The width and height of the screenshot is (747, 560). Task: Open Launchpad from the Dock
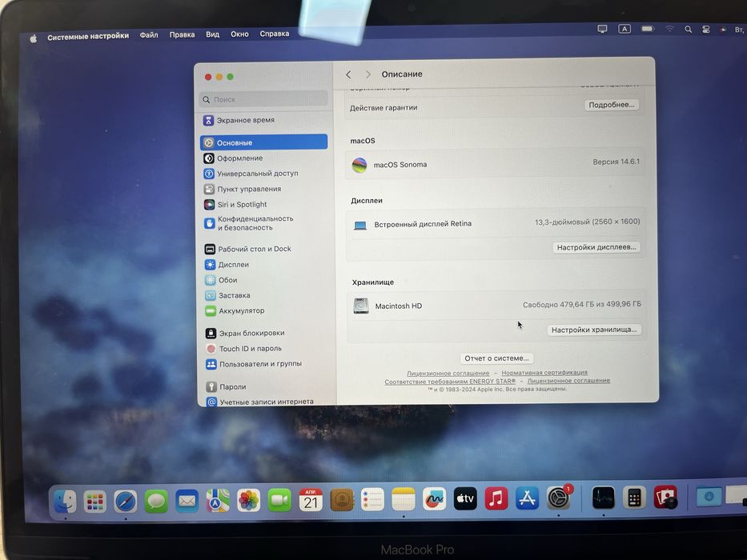(x=94, y=502)
